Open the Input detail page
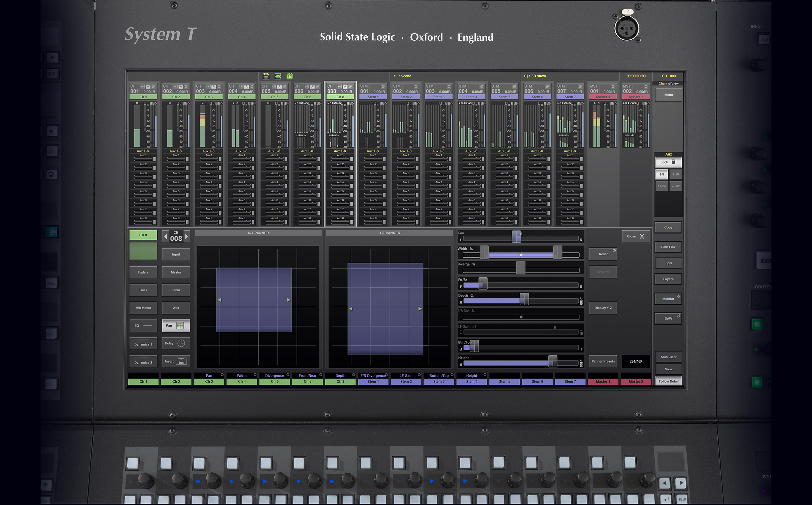This screenshot has width=812, height=505. [x=176, y=255]
